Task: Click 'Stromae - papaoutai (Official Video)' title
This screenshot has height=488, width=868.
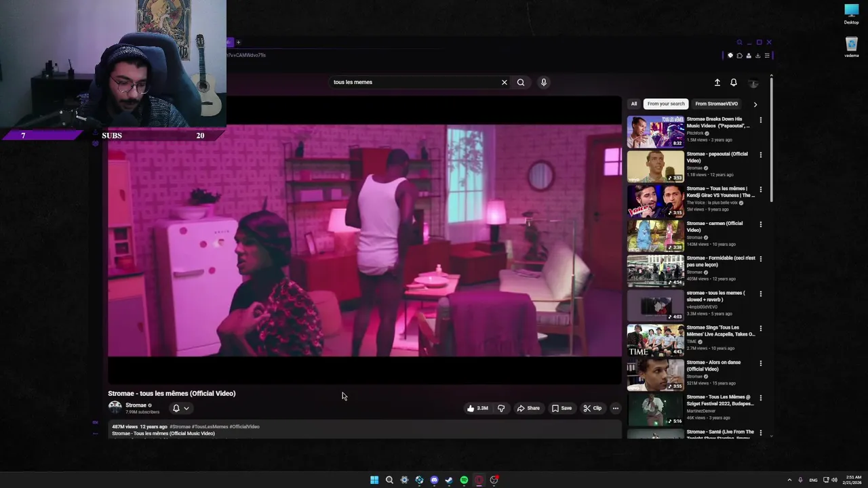Action: (717, 157)
